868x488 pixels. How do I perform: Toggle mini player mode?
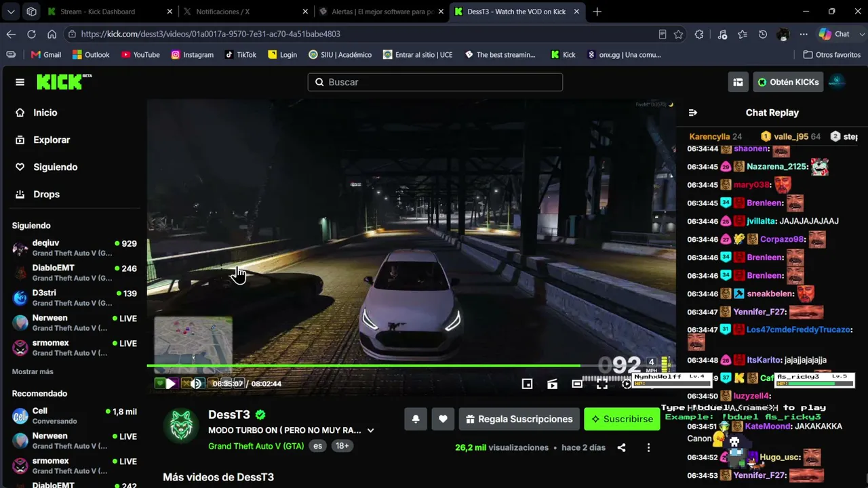527,384
